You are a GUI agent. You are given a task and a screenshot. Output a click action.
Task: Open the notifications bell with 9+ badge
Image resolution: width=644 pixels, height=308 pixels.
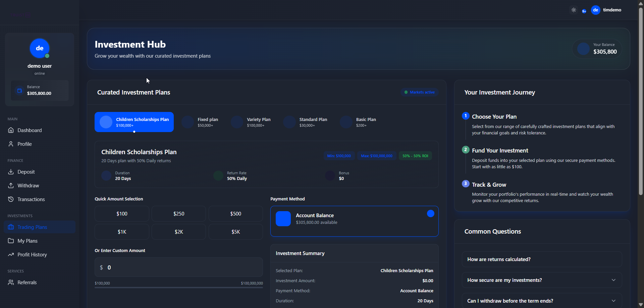tap(584, 11)
